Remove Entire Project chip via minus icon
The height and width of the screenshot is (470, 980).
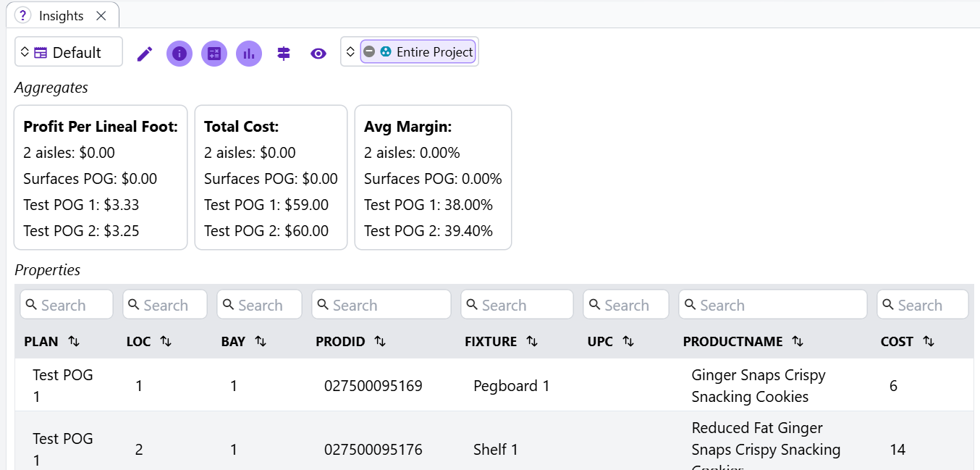pos(369,52)
